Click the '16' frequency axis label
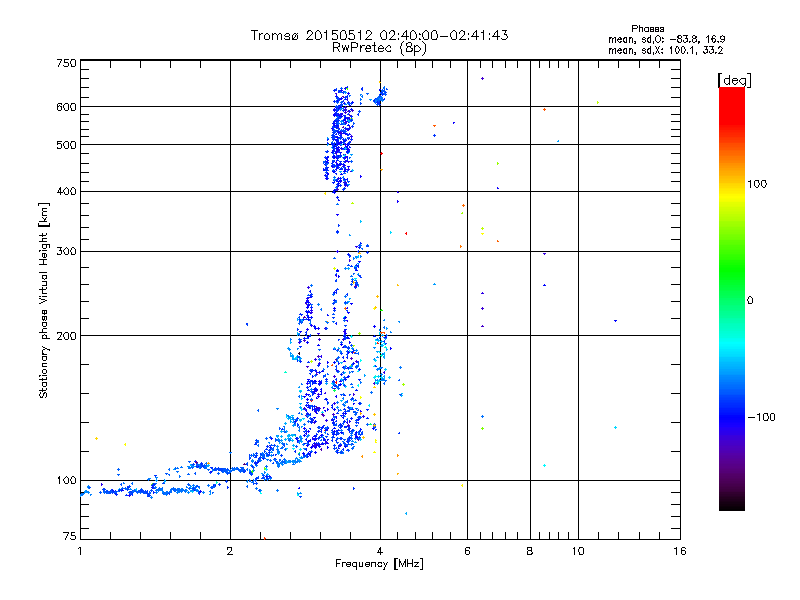 point(680,551)
